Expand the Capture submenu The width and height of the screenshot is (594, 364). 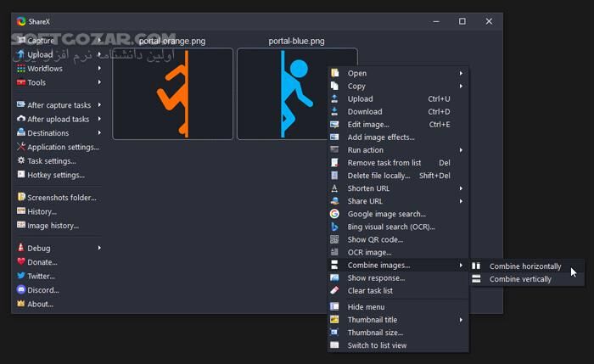99,40
